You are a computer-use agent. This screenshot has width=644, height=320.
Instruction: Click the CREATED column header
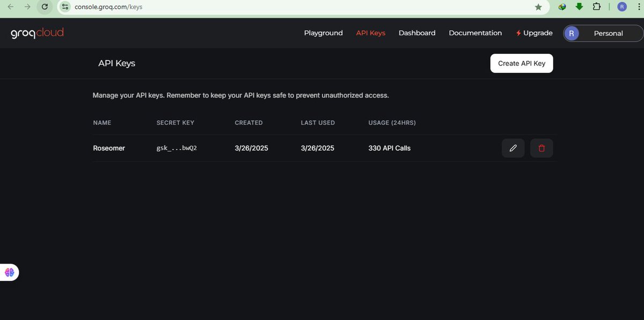(x=248, y=123)
